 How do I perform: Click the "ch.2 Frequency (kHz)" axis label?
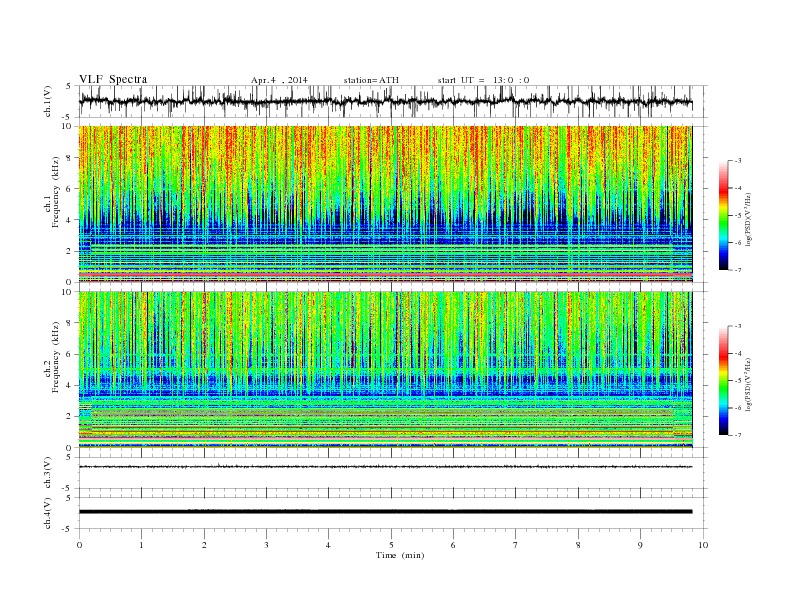click(52, 360)
